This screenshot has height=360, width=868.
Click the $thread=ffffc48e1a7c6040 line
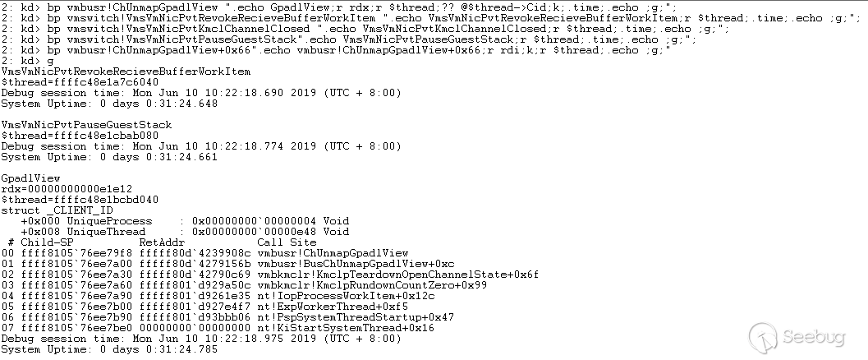click(80, 82)
